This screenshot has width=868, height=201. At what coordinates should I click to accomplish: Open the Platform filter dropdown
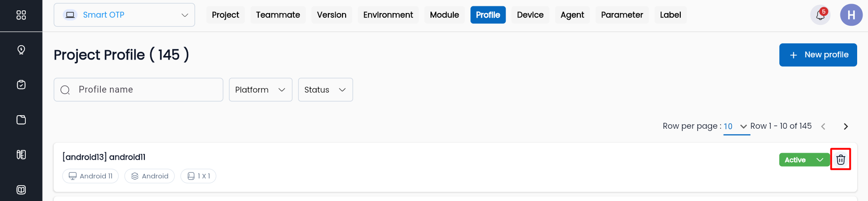261,89
